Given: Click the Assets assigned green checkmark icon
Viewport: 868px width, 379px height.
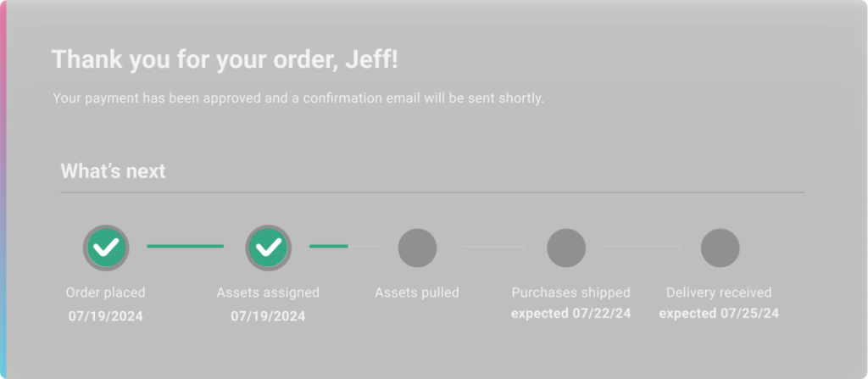Looking at the screenshot, I should 269,248.
